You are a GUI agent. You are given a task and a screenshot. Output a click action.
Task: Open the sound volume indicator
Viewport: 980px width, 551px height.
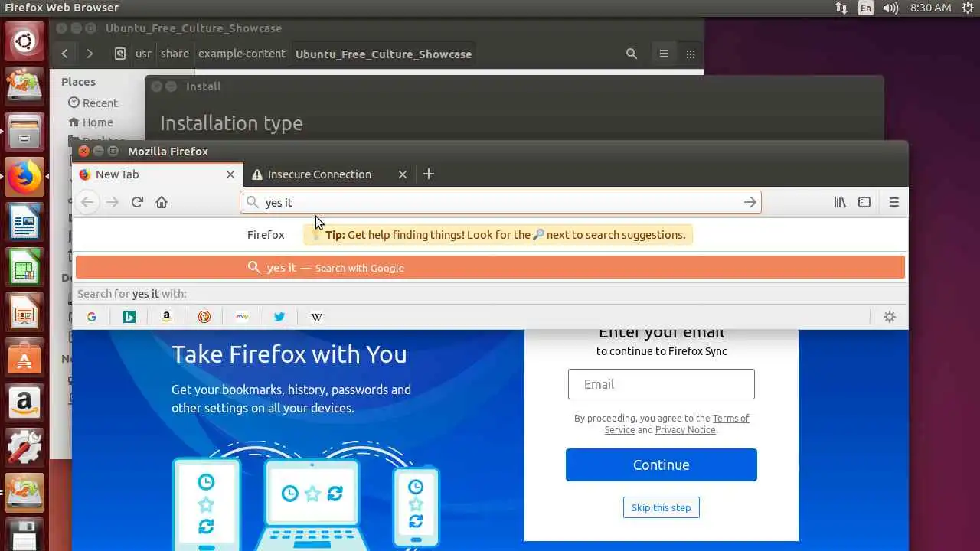[890, 8]
